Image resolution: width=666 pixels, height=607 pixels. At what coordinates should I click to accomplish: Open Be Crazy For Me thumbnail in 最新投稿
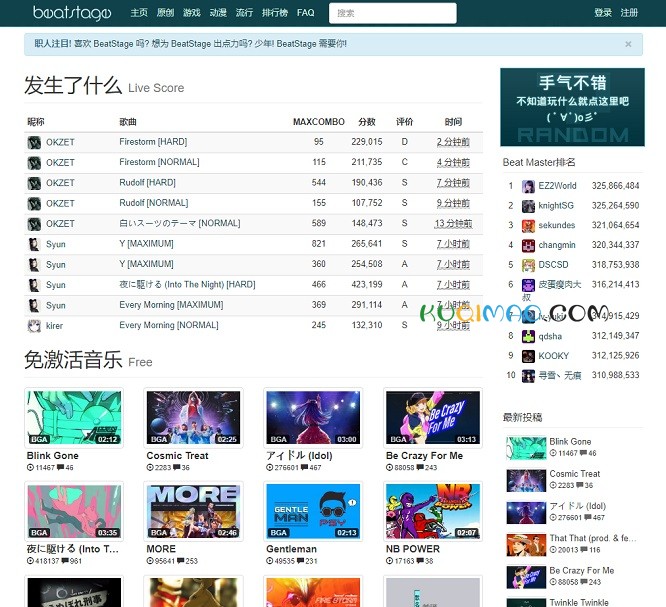526,577
